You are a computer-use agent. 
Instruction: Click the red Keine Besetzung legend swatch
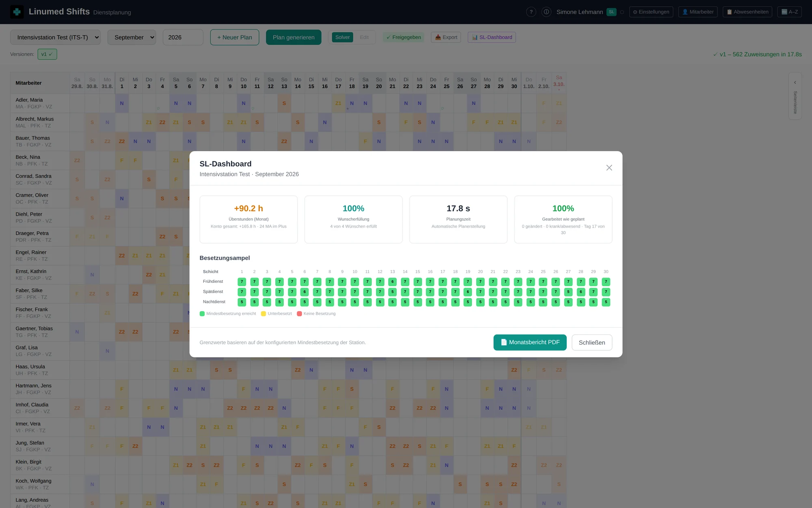299,314
